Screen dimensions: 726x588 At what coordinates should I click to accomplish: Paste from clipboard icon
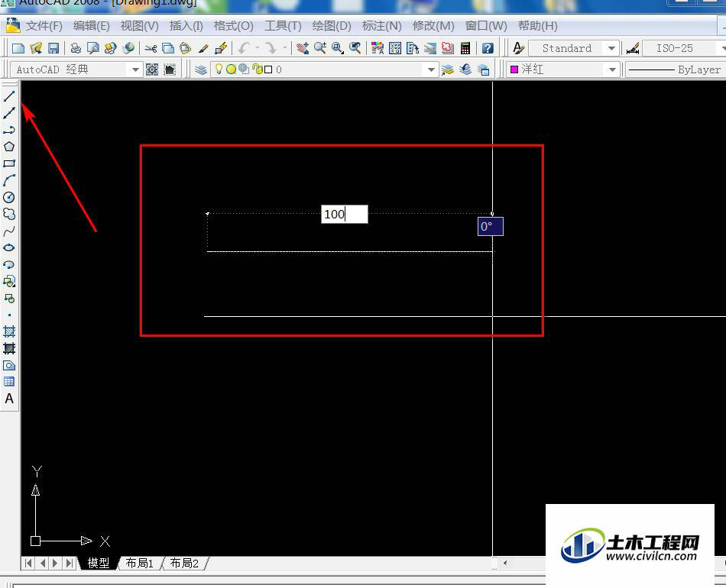click(185, 48)
